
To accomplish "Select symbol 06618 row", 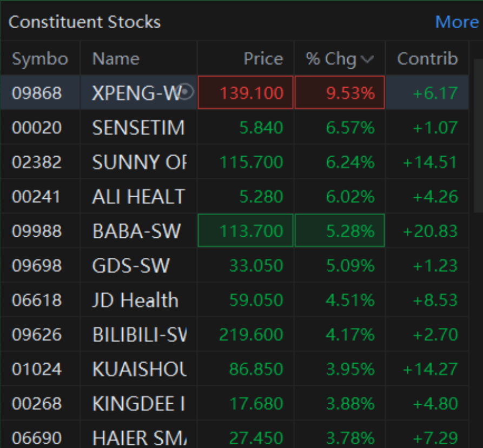I will pos(37,300).
